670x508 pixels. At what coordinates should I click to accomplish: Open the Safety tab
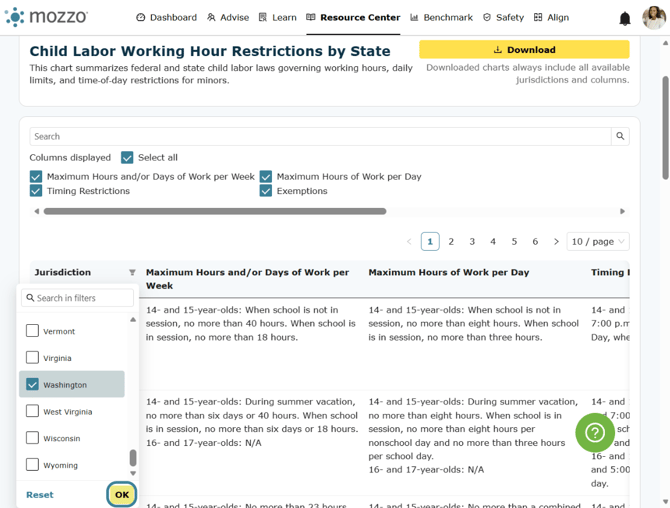coord(503,18)
